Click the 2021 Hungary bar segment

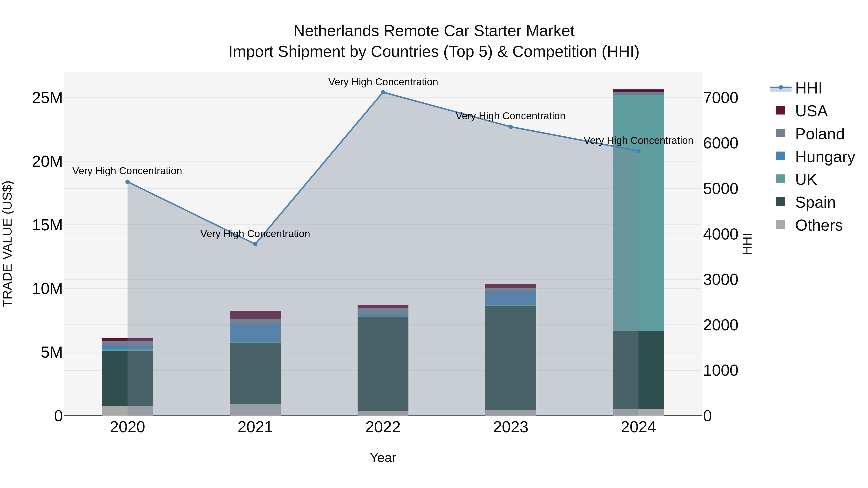coord(255,333)
